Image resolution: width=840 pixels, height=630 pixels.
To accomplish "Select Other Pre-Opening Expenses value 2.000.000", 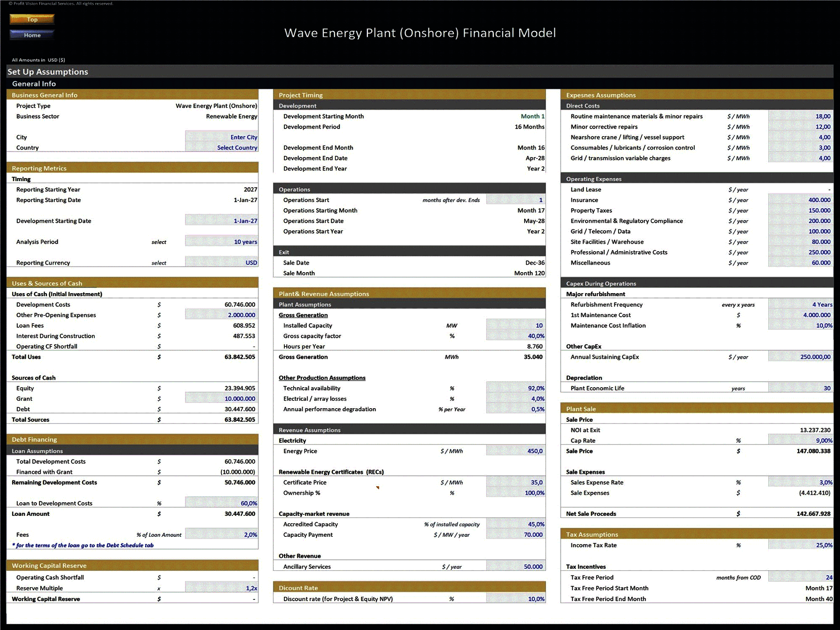I will pos(221,315).
